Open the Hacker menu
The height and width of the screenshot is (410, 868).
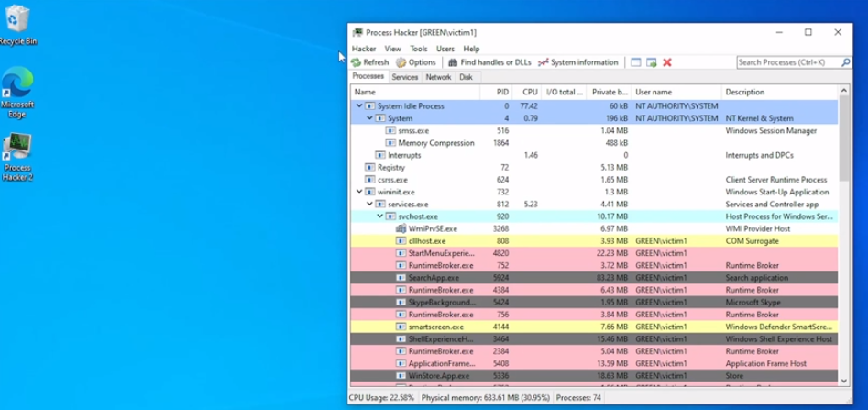[364, 49]
